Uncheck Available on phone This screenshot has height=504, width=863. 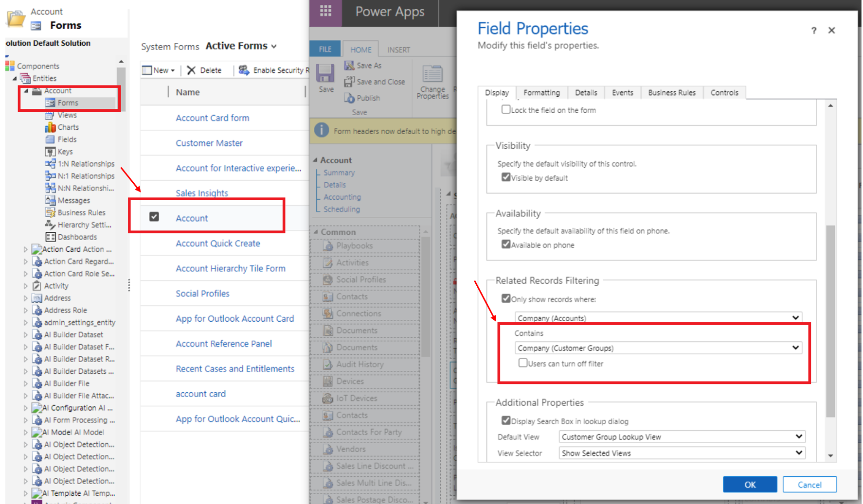tap(506, 244)
